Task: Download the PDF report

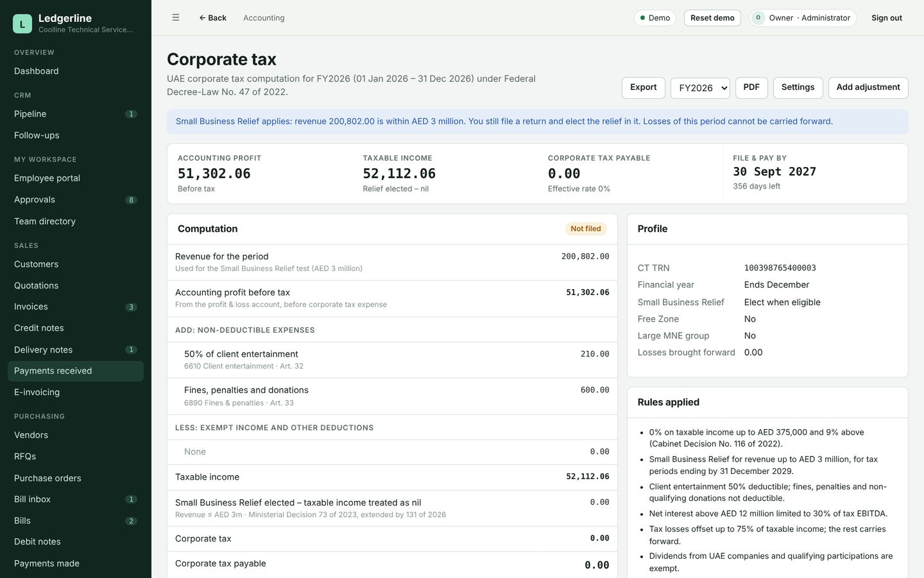Action: [751, 88]
